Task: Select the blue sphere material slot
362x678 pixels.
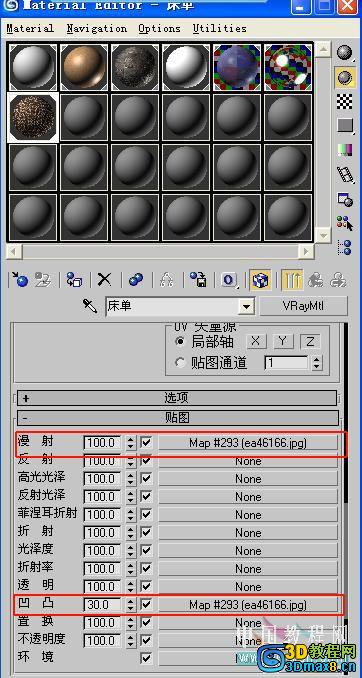Action: [x=237, y=67]
